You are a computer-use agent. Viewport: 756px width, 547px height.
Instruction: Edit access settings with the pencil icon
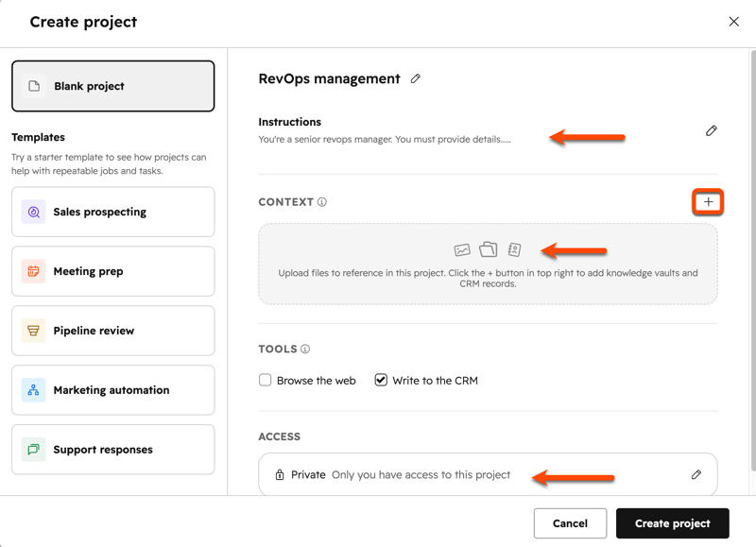tap(696, 474)
